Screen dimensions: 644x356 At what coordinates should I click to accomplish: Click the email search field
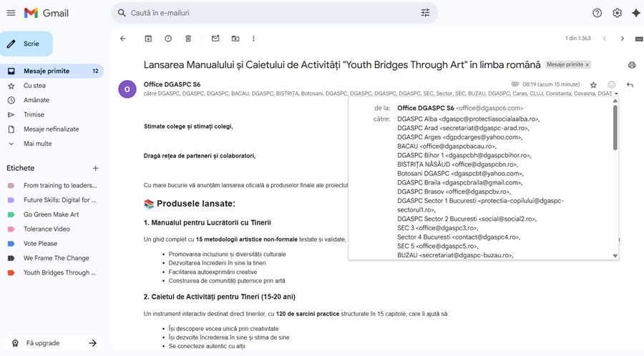[272, 13]
